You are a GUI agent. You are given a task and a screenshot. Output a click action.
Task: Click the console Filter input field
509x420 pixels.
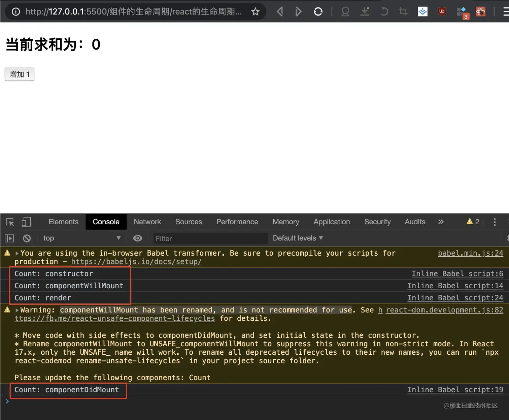pyautogui.click(x=210, y=238)
